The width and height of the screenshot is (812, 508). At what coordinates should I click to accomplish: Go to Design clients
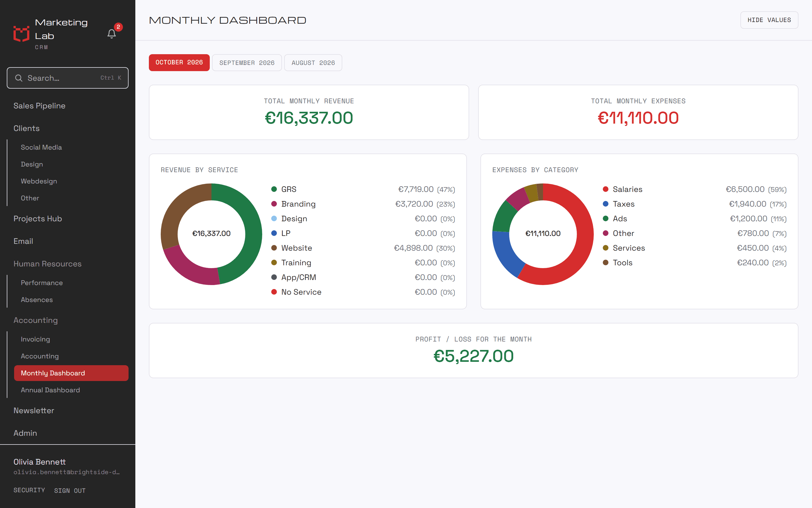[32, 164]
